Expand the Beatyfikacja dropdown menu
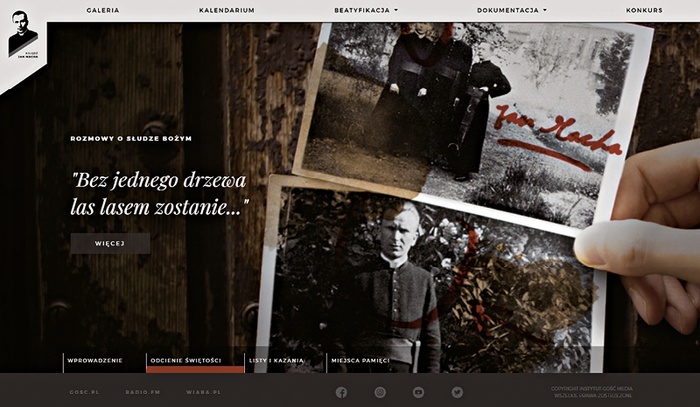Image resolution: width=700 pixels, height=407 pixels. click(x=366, y=10)
